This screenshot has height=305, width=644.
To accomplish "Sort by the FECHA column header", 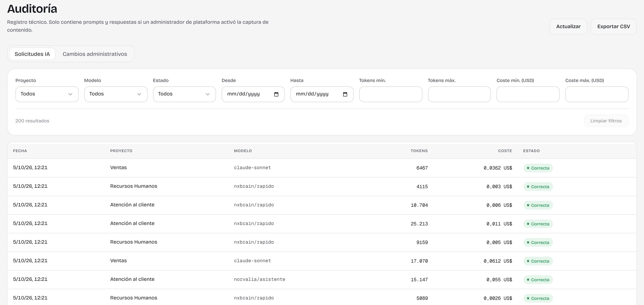I will (x=20, y=151).
